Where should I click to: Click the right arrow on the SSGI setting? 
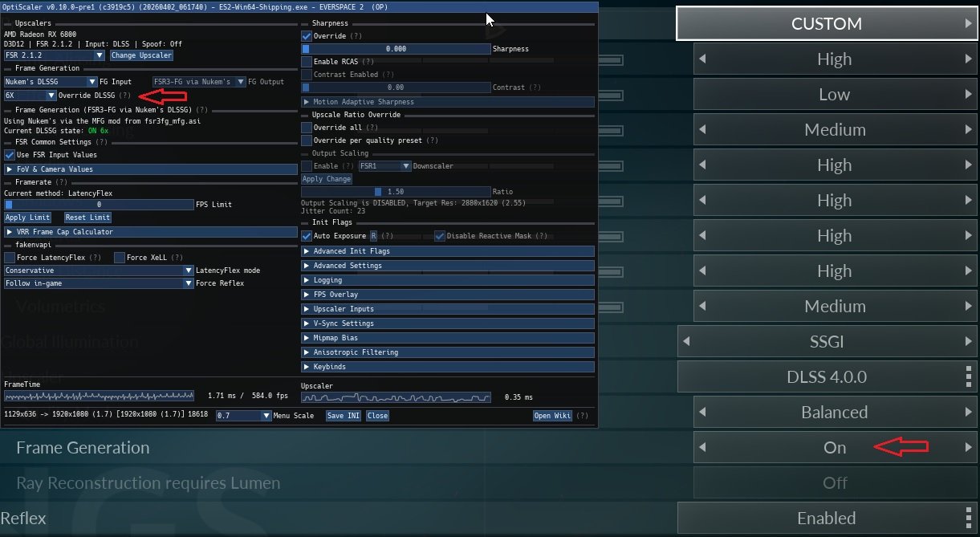tap(968, 342)
